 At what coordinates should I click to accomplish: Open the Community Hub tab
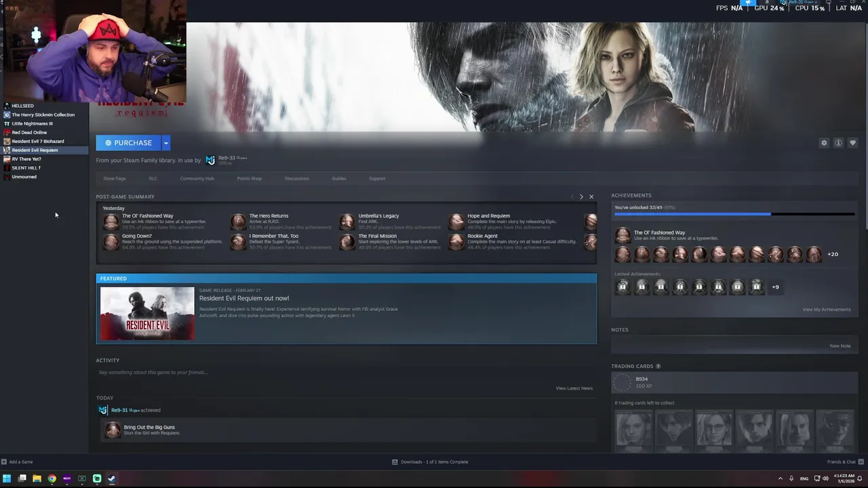pos(197,178)
